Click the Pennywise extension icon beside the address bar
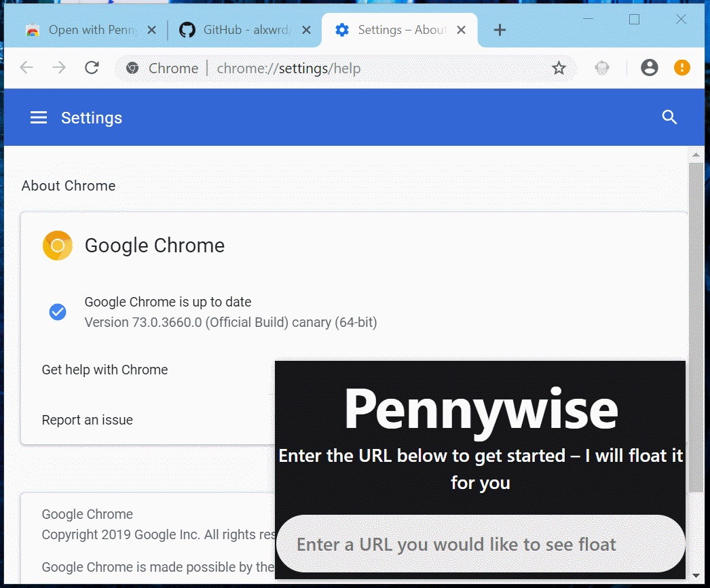The image size is (710, 588). click(601, 68)
